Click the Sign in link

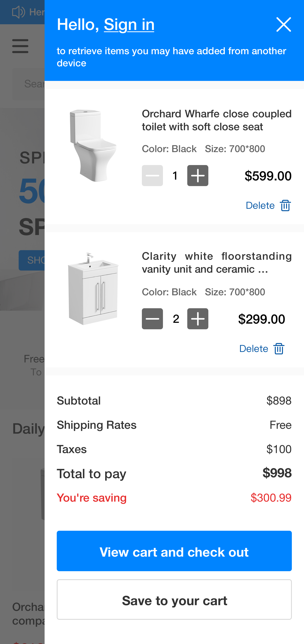129,24
